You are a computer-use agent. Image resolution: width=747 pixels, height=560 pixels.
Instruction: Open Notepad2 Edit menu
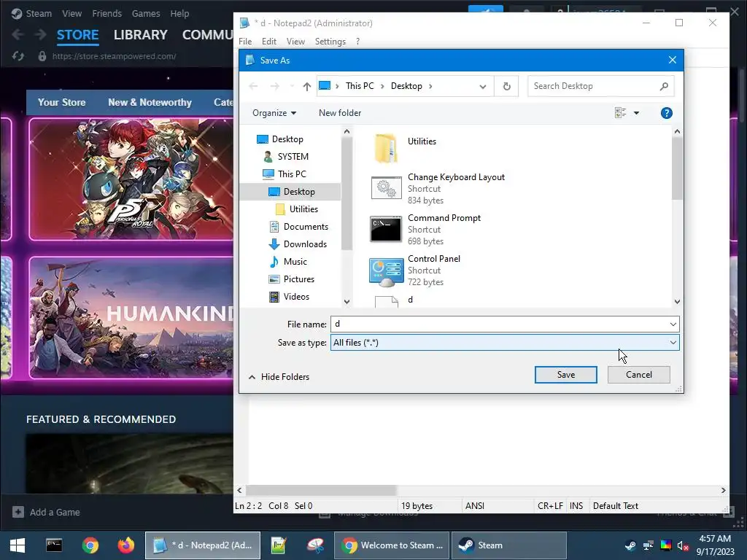[x=268, y=42]
